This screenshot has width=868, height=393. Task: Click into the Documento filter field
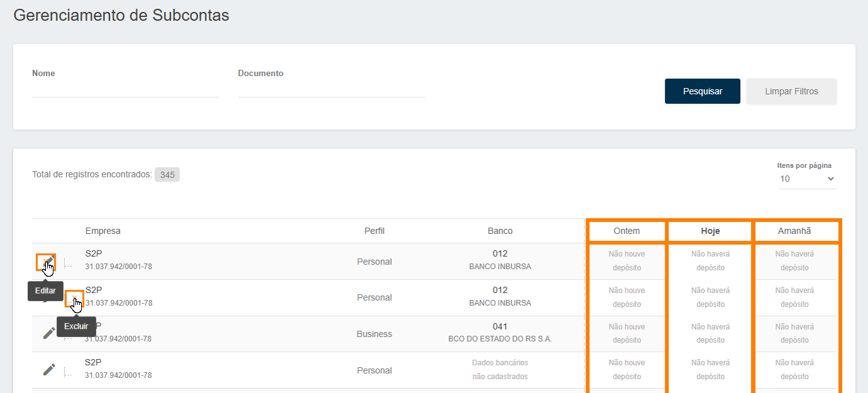coord(331,89)
